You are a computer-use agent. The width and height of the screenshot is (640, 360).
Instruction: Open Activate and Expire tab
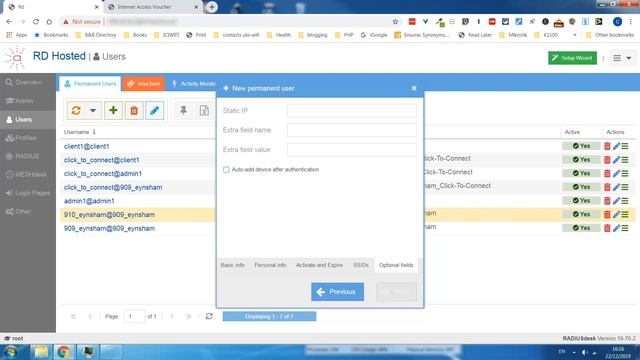click(319, 265)
